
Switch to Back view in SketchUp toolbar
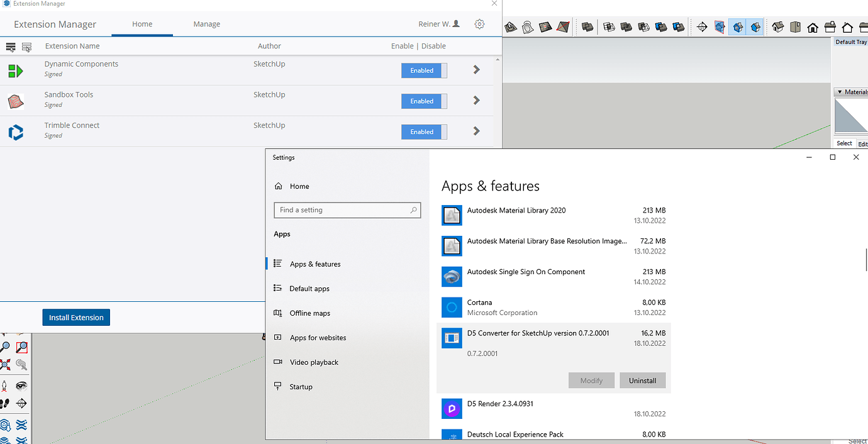click(x=847, y=27)
